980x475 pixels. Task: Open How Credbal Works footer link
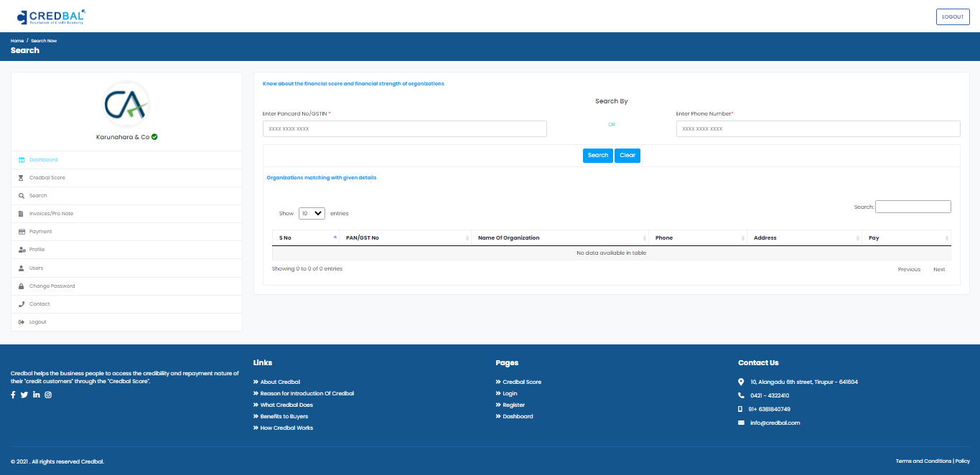[286, 428]
